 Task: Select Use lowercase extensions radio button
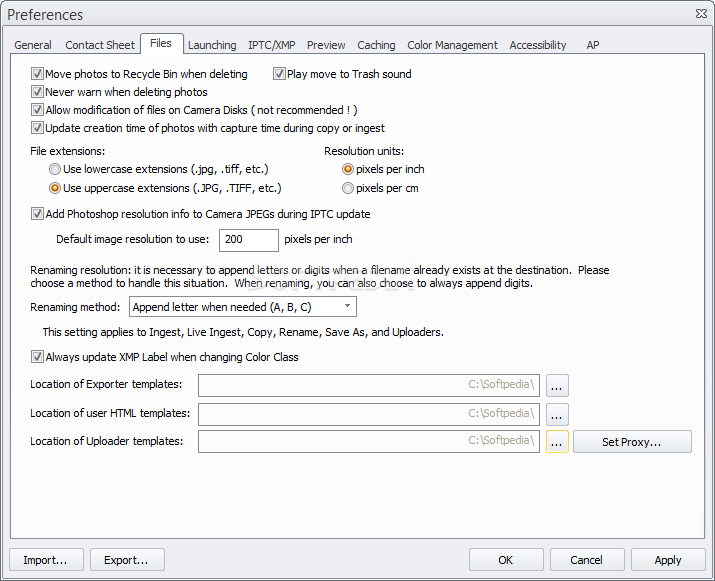click(x=55, y=169)
